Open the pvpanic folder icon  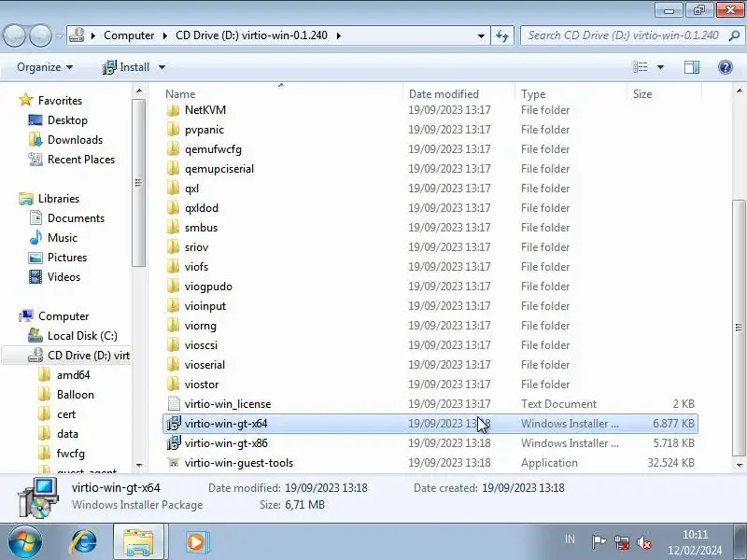(174, 130)
